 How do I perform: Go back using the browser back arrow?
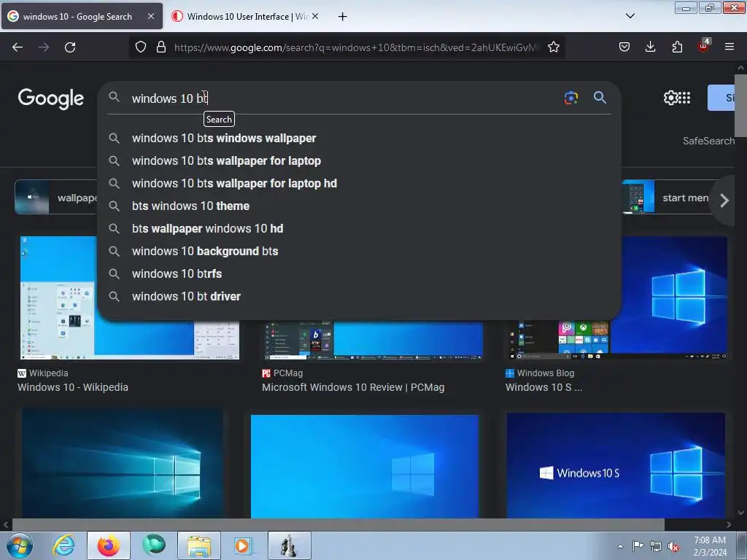tap(18, 47)
